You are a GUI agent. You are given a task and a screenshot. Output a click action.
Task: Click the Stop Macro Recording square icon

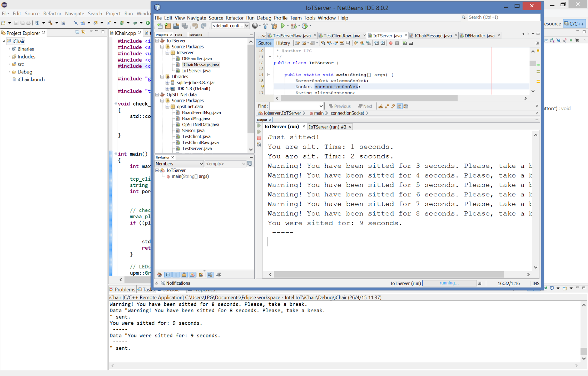click(397, 43)
